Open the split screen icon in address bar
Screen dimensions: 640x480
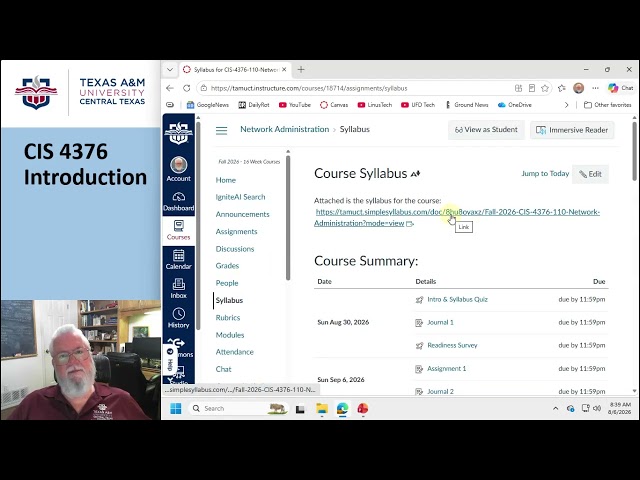point(518,88)
